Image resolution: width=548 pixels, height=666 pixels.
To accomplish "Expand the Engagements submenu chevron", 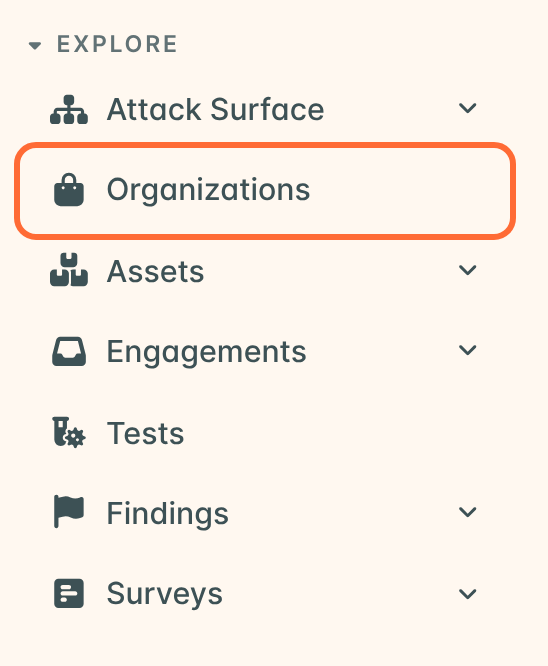I will click(x=467, y=350).
